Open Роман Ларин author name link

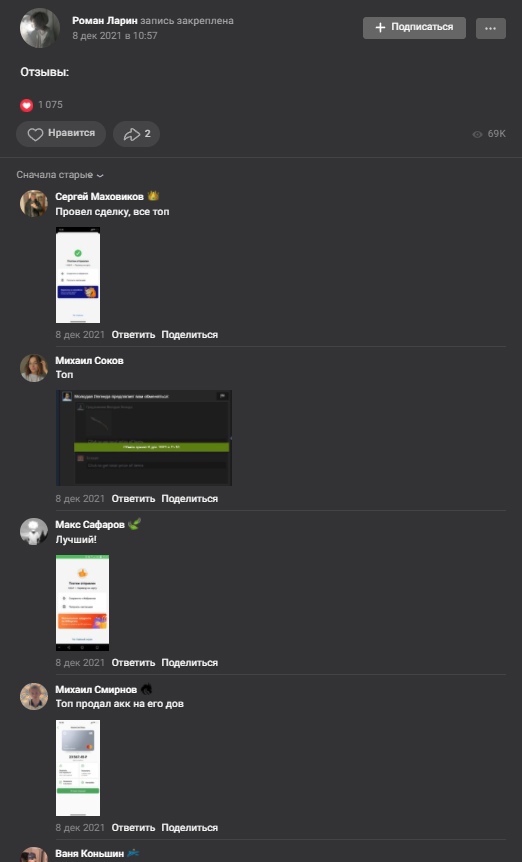pos(105,20)
